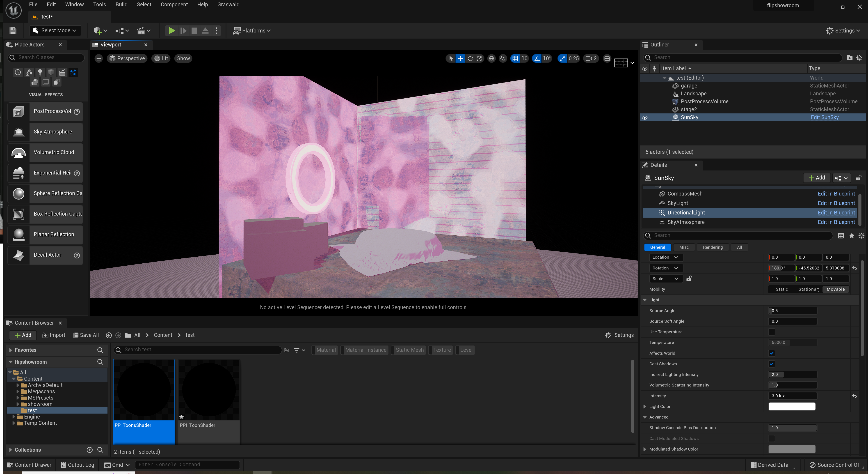Open the Build menu
Screen dimensions: 868x474
[121, 4]
